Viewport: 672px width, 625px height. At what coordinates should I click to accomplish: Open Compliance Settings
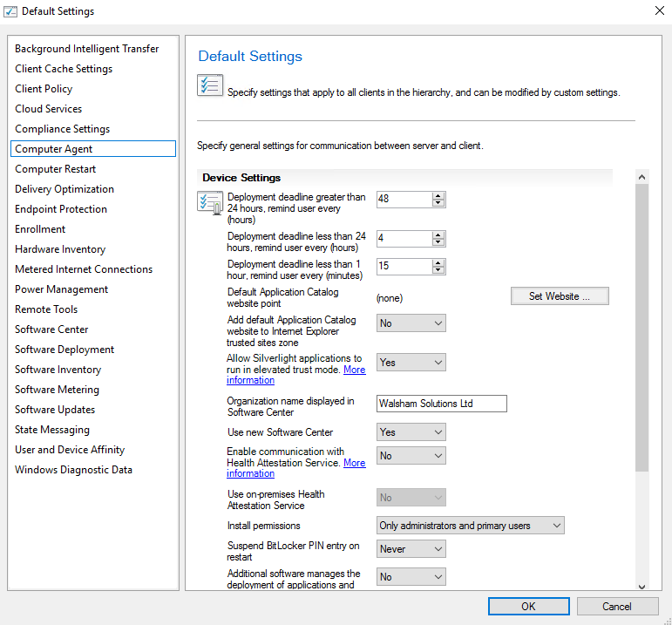[x=62, y=129]
